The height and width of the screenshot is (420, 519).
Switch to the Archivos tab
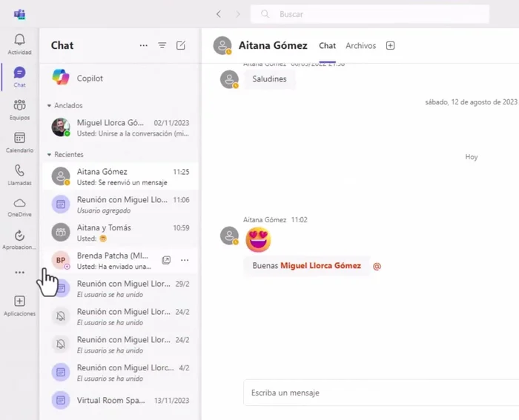tap(361, 46)
